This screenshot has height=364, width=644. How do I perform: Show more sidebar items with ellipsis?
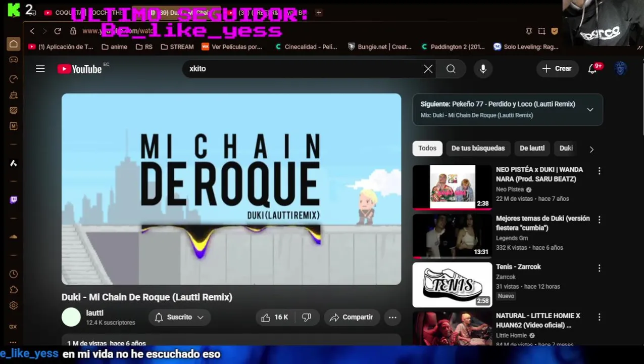(13, 342)
